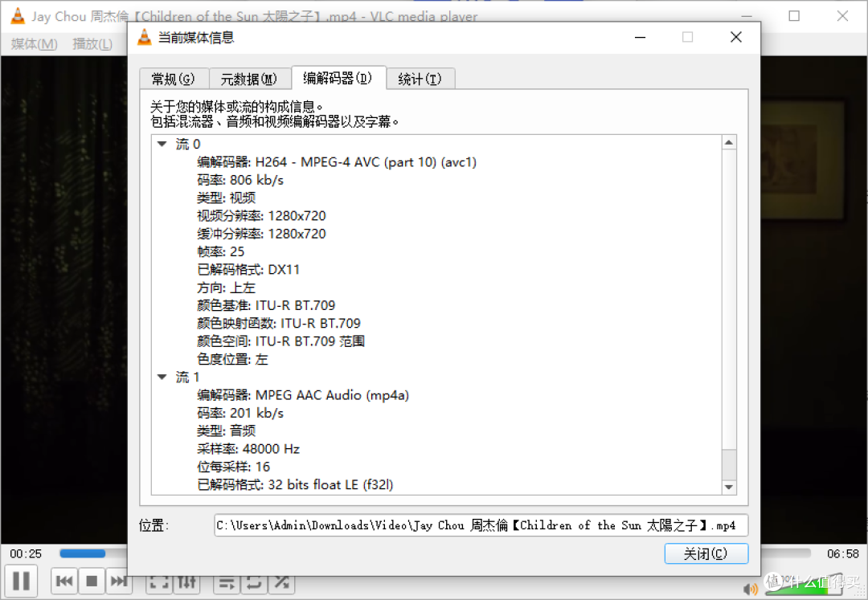This screenshot has height=600, width=868.
Task: Select the 采样率: 48000 Hz row
Action: (248, 448)
